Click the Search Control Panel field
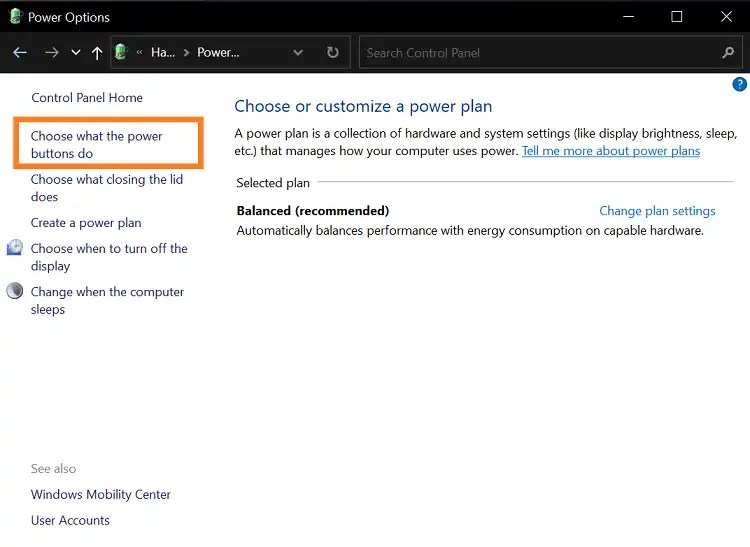The height and width of the screenshot is (547, 750). coord(551,53)
